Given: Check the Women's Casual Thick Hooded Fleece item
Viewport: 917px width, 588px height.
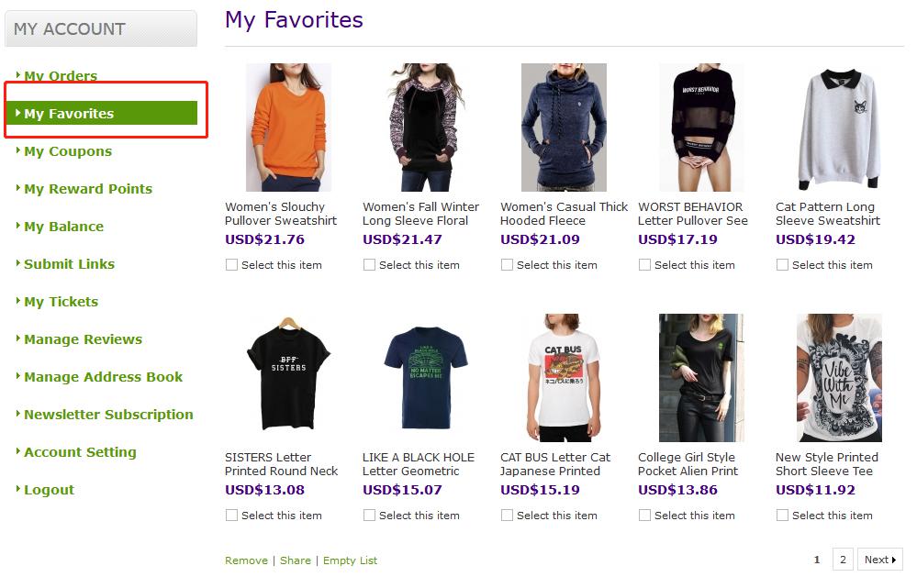Looking at the screenshot, I should coord(507,265).
